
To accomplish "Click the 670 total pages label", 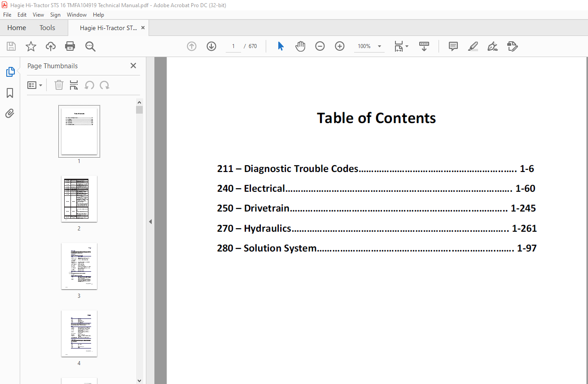I will [x=253, y=46].
